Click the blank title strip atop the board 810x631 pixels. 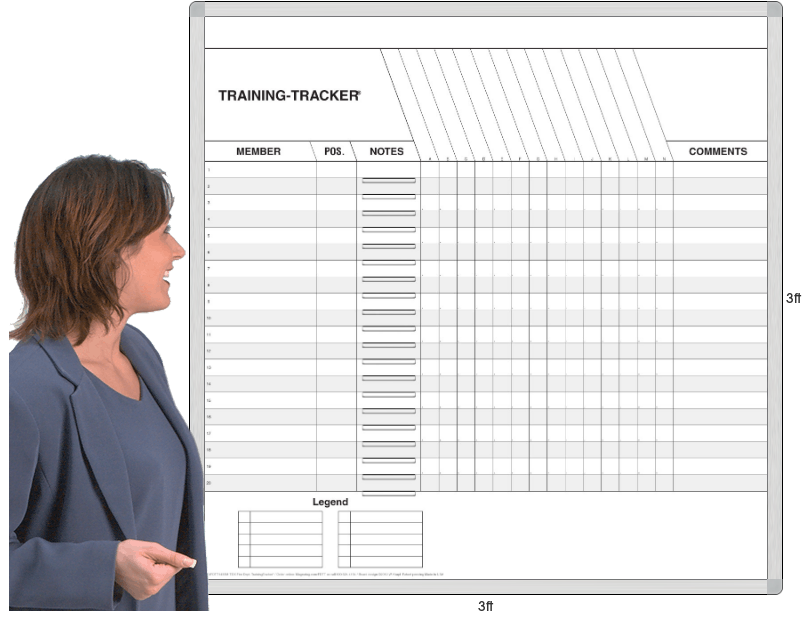click(x=485, y=32)
